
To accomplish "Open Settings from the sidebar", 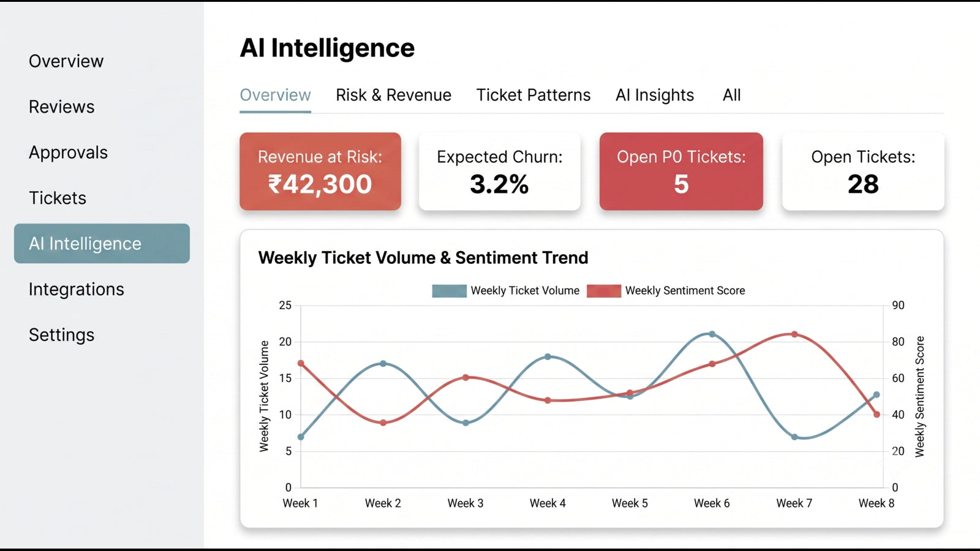I will pyautogui.click(x=62, y=335).
